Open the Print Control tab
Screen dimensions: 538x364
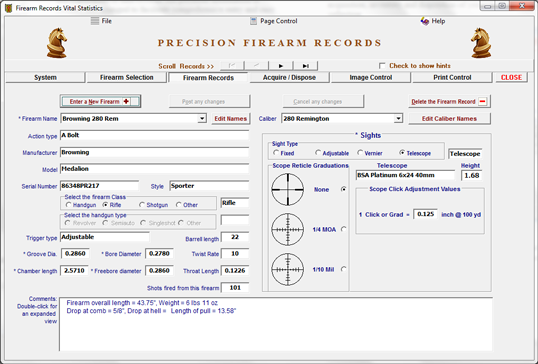(x=452, y=78)
